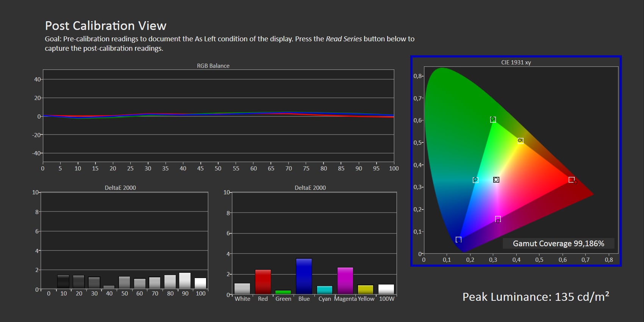Screen dimensions: 644x322
Task: Select the 50% gray bar in grayscale DeltaE chart
Action: (124, 282)
